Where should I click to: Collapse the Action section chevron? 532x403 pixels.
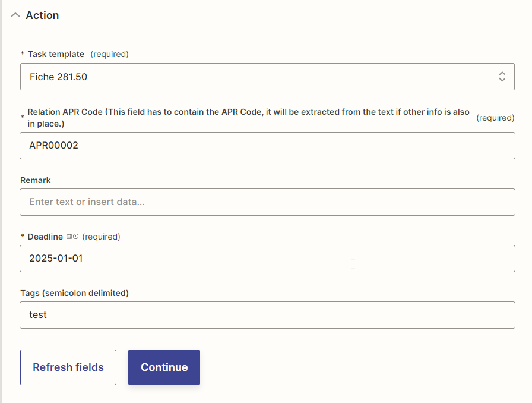pyautogui.click(x=15, y=15)
